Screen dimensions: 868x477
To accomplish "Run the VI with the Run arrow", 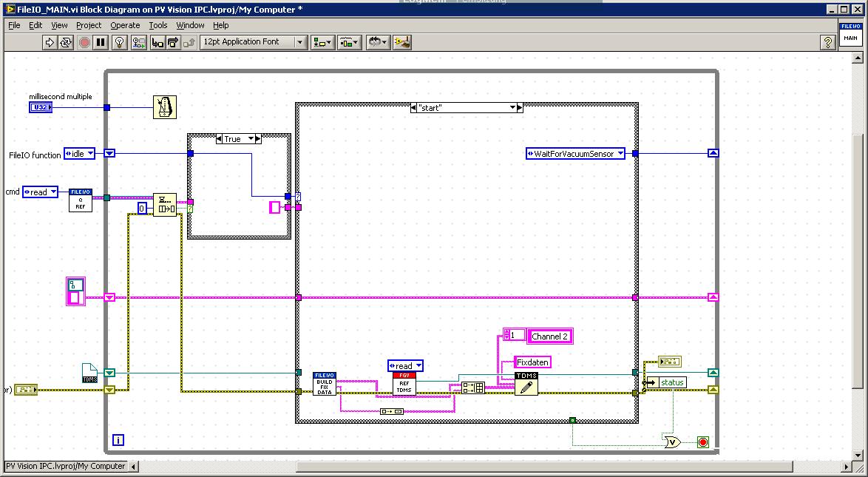I will (50, 42).
